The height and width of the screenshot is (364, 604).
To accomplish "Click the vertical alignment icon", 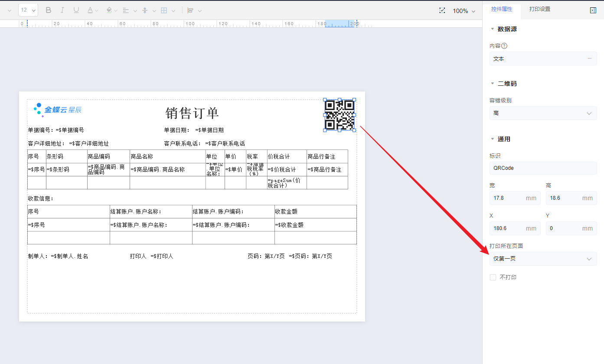I will (x=145, y=10).
